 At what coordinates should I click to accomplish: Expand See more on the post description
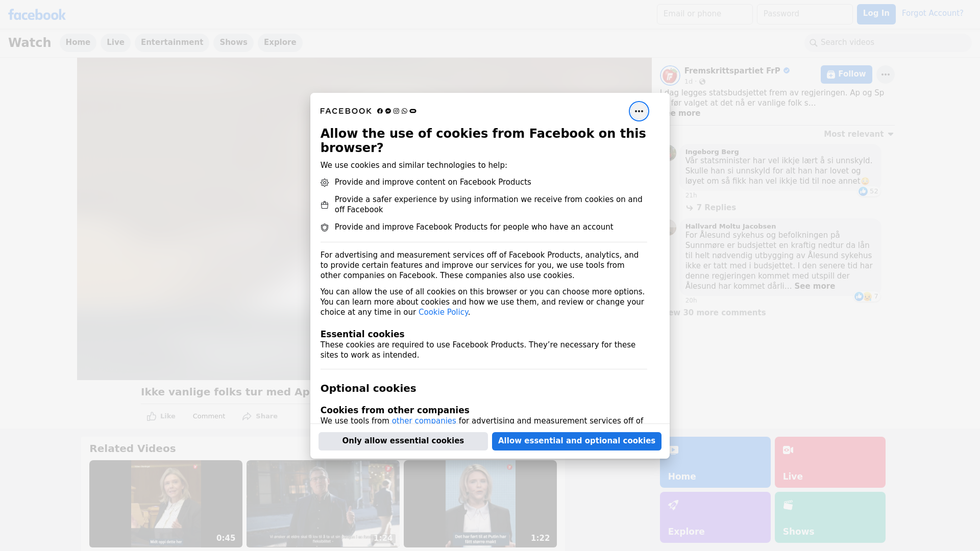tap(681, 113)
